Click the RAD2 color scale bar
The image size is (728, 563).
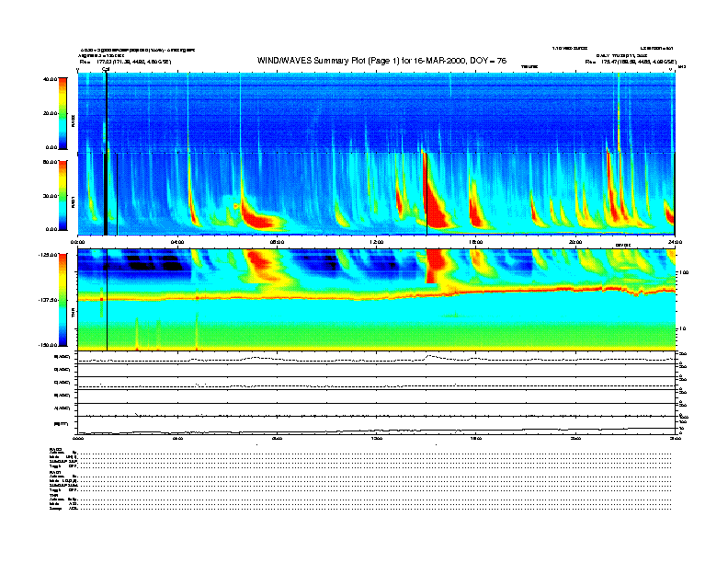pos(63,113)
